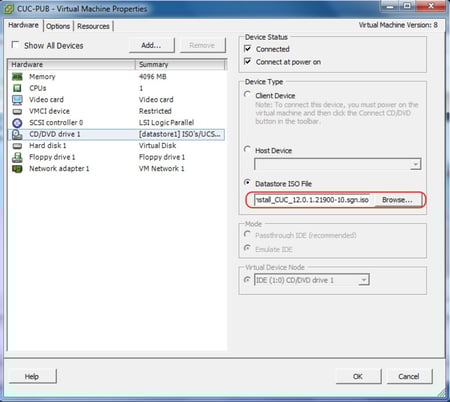
Task: Click the Summary column header
Action: point(180,64)
